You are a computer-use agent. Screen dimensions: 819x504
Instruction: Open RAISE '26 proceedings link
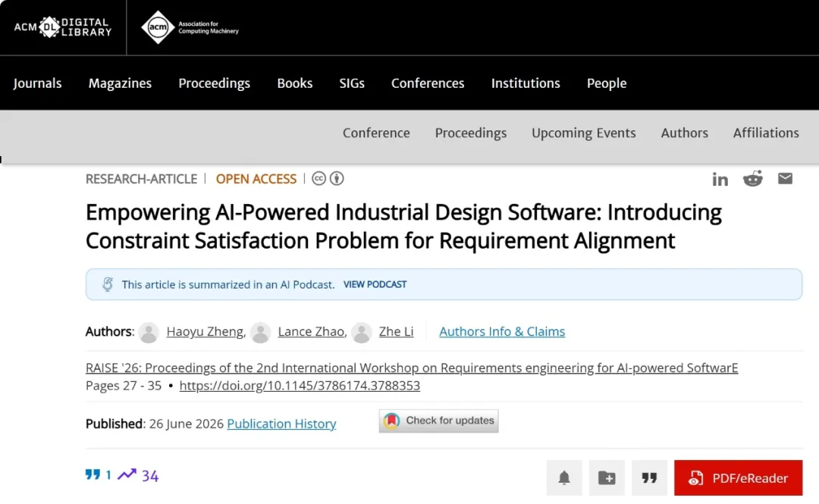[x=412, y=368]
